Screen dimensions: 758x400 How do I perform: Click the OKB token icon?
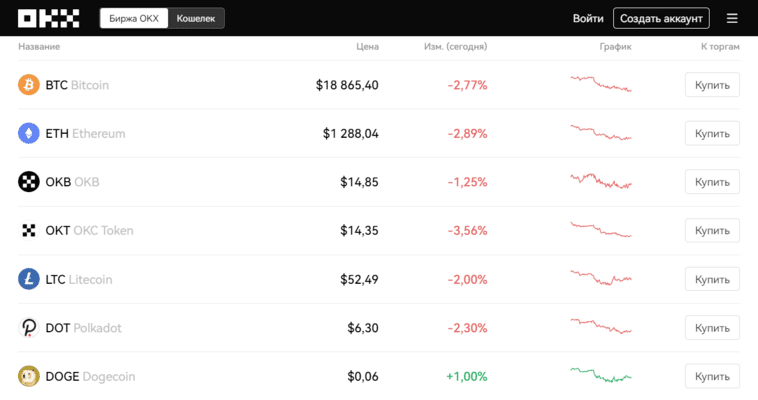29,182
